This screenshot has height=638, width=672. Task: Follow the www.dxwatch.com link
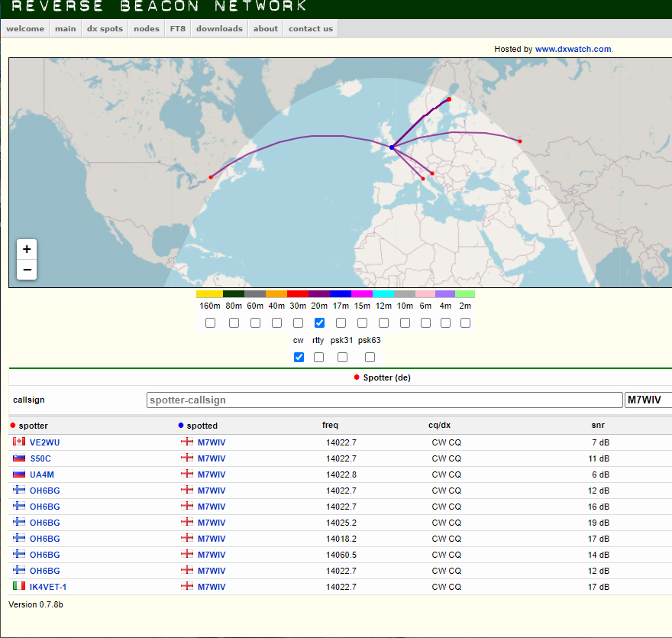(x=573, y=50)
